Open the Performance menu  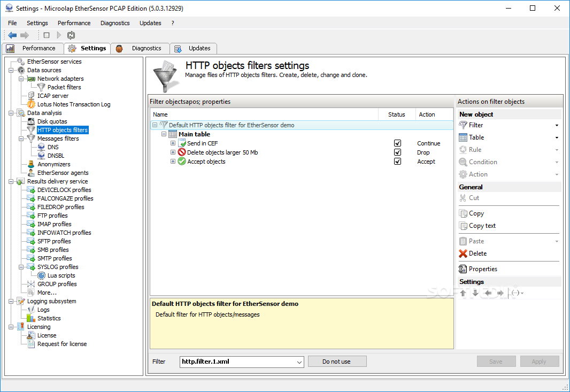click(x=74, y=23)
